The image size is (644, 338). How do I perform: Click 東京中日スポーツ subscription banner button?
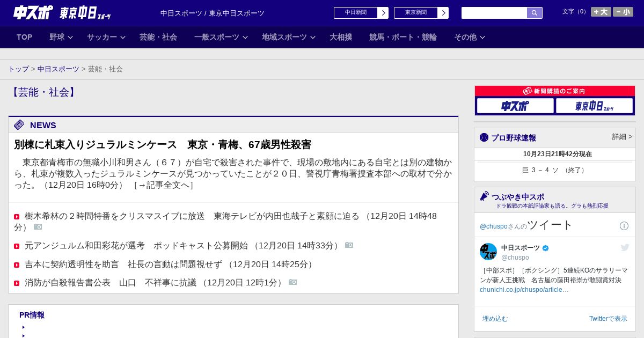click(594, 106)
